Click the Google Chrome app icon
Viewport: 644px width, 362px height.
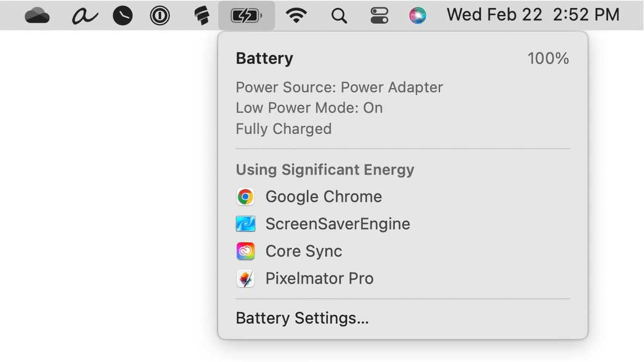pos(245,197)
